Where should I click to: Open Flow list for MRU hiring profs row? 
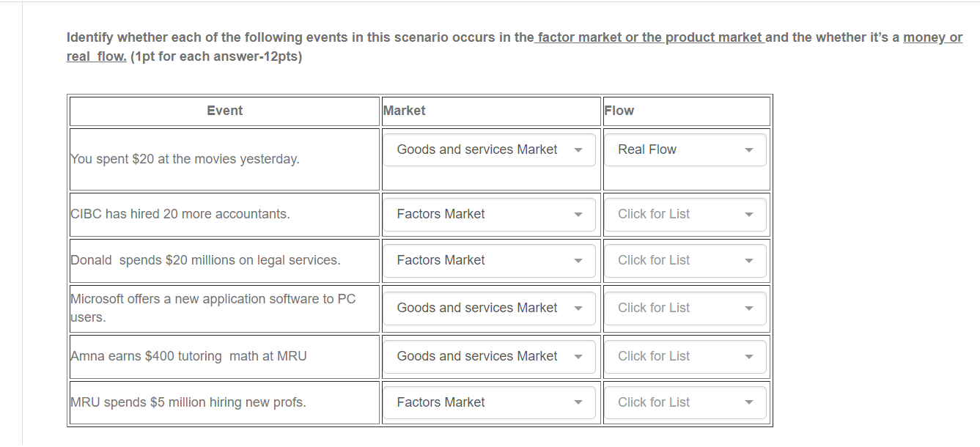[x=685, y=402]
